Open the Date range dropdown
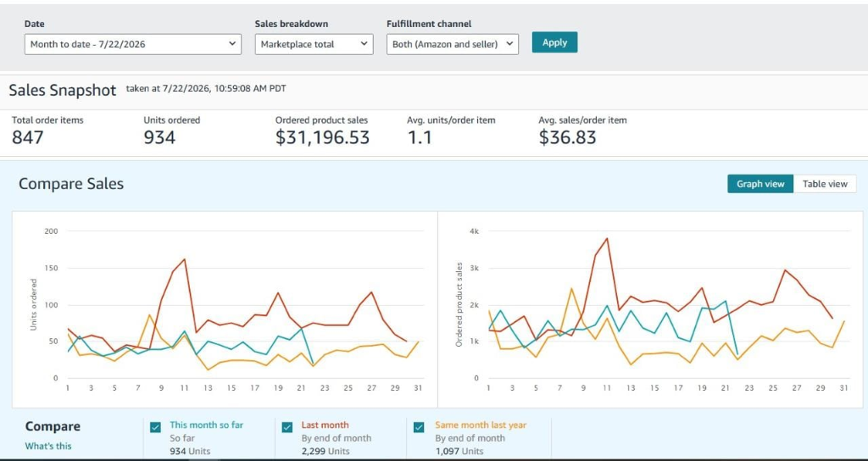 point(133,44)
